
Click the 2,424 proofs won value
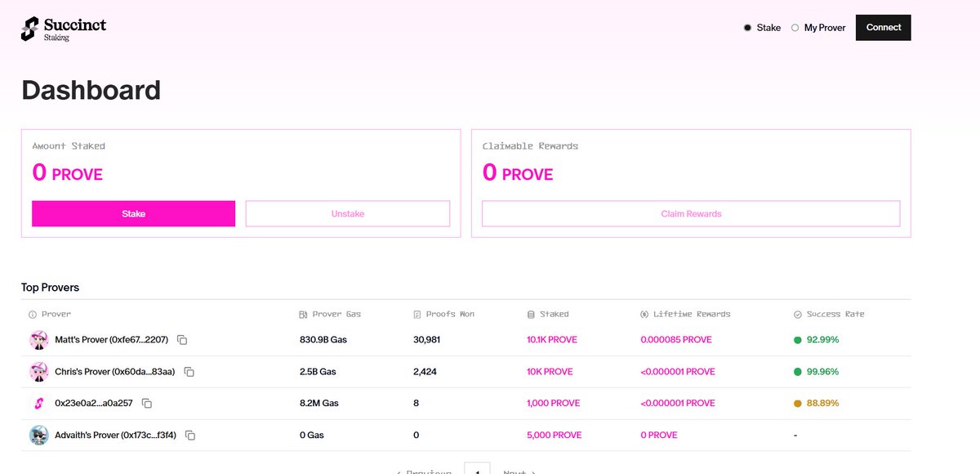tap(425, 372)
